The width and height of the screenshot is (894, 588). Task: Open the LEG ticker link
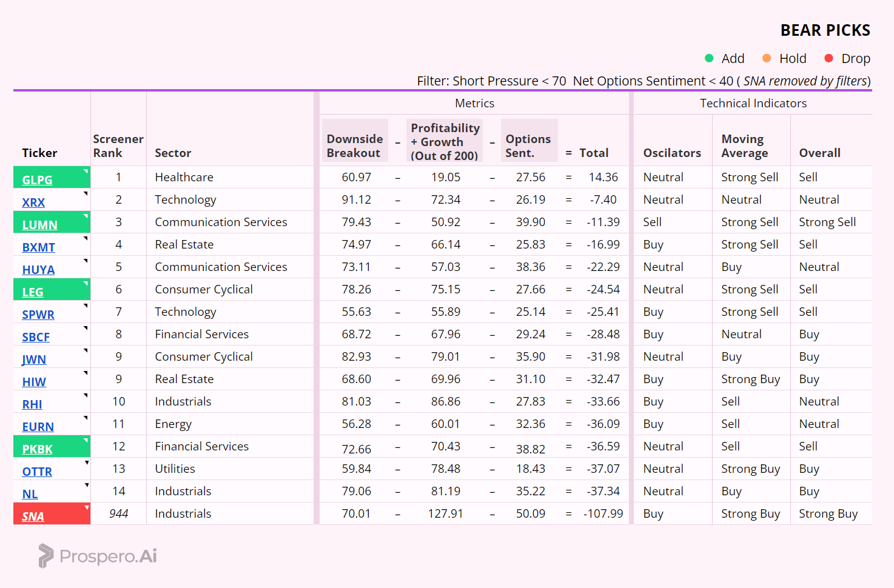(x=32, y=292)
